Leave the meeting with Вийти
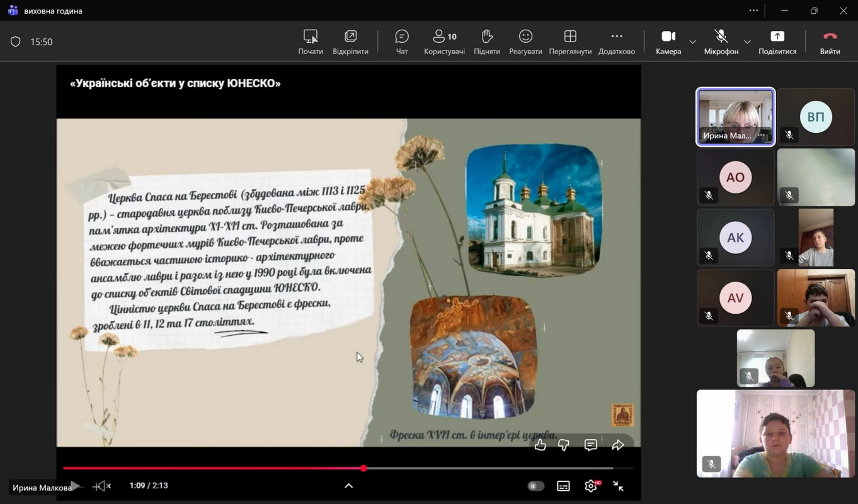Screen dimensions: 858x504 tap(830, 42)
